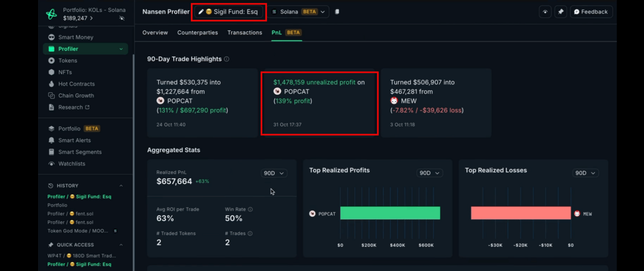Click the Chain Growth icon
Image resolution: width=644 pixels, height=271 pixels.
51,96
